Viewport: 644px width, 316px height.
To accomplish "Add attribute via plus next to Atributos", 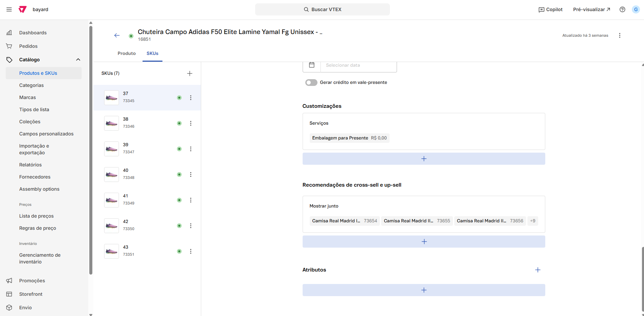I will pyautogui.click(x=538, y=270).
